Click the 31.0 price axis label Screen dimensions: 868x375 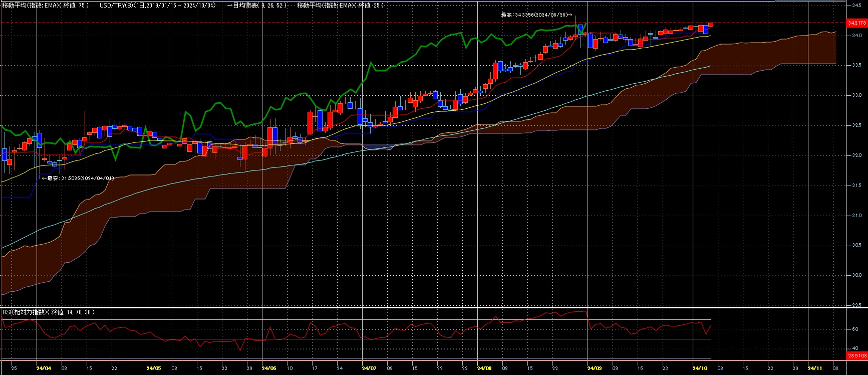(856, 216)
